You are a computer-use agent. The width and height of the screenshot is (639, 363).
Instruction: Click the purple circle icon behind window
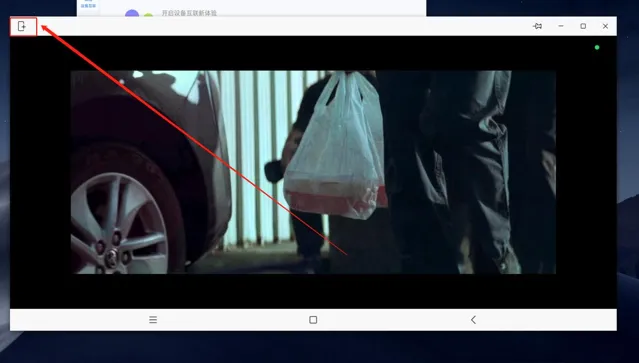[x=132, y=13]
